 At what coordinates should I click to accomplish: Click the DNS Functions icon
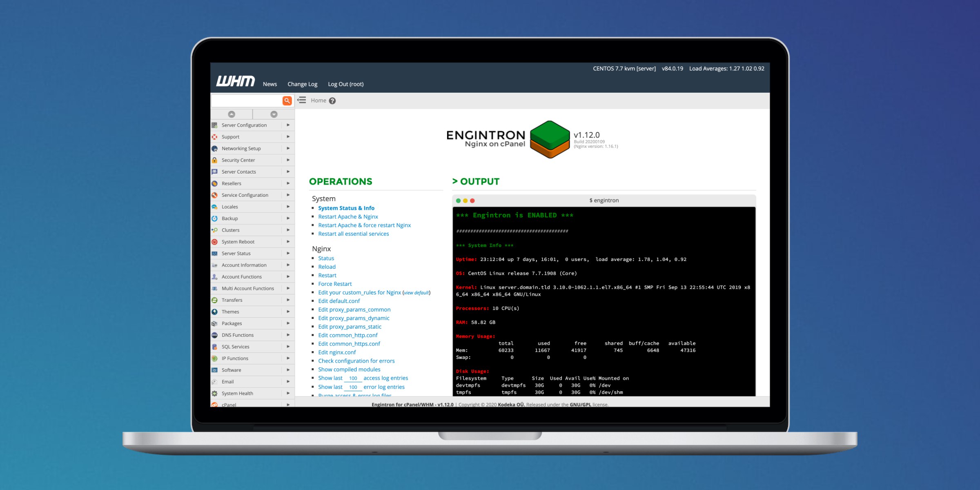click(x=214, y=335)
